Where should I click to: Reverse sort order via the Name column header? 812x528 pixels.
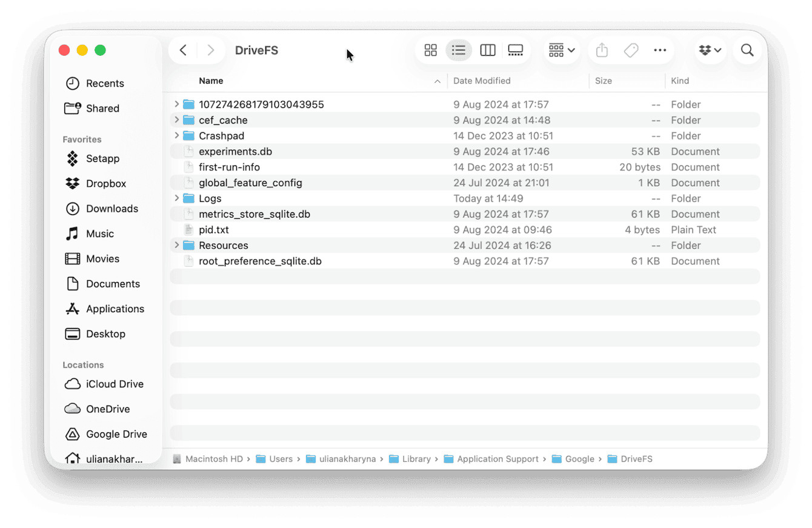pos(211,80)
